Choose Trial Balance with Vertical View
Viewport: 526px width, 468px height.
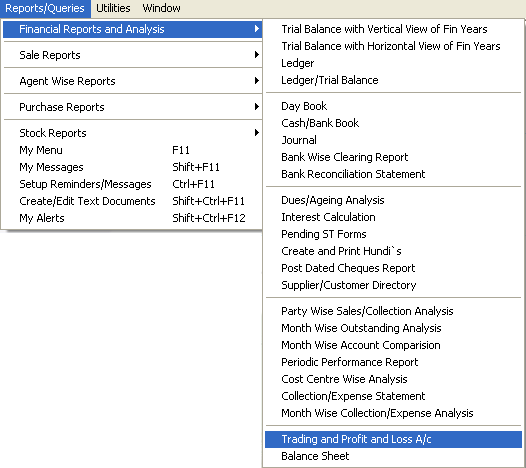tap(393, 29)
